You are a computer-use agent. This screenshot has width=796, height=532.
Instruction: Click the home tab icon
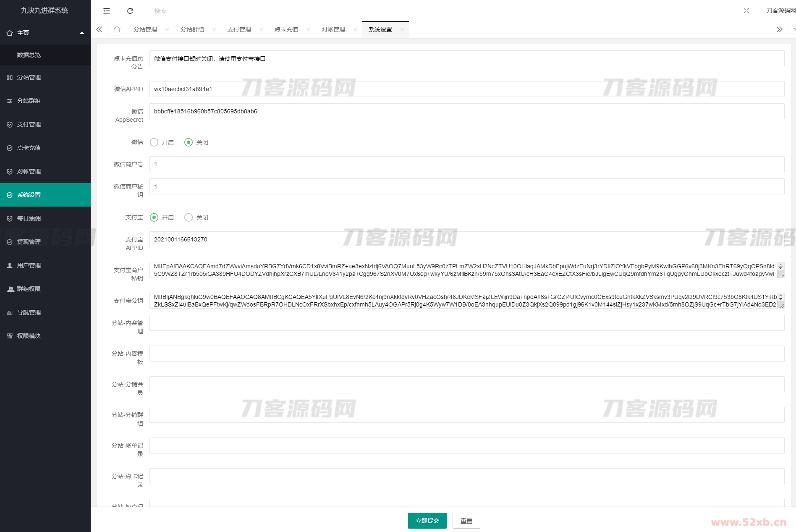point(117,29)
